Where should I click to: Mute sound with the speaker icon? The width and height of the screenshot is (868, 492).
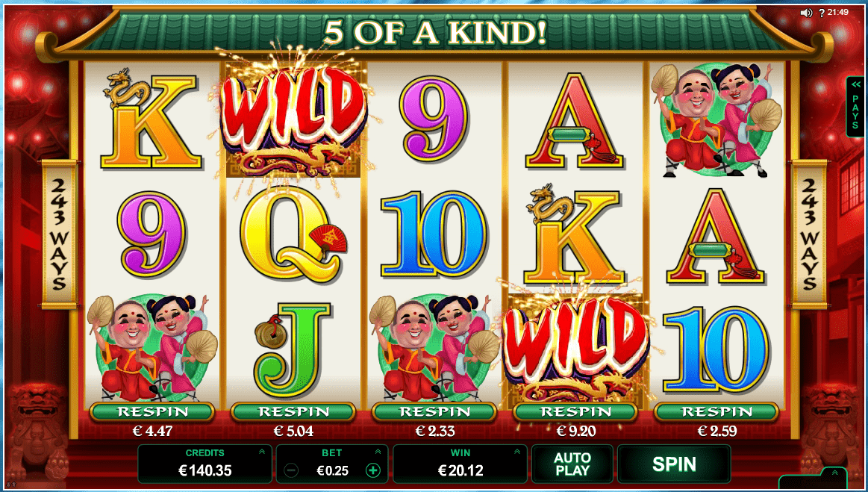click(807, 13)
